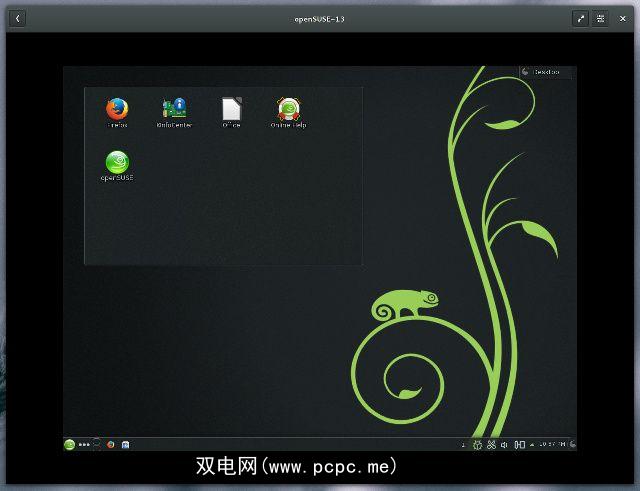The height and width of the screenshot is (491, 640).
Task: Open the InfoCenter desktop icon
Action: click(x=174, y=112)
